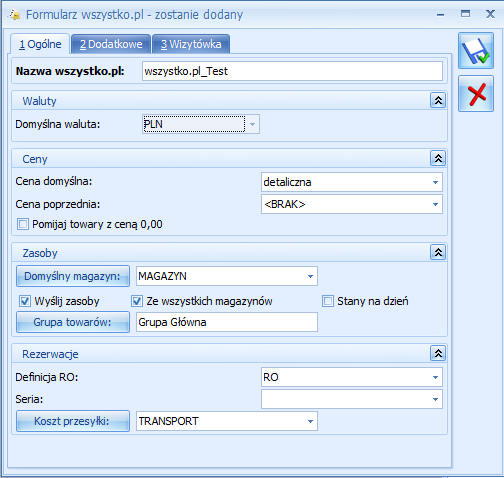Viewport: 504px width, 478px height.
Task: Cancel with the red X icon
Action: [476, 94]
